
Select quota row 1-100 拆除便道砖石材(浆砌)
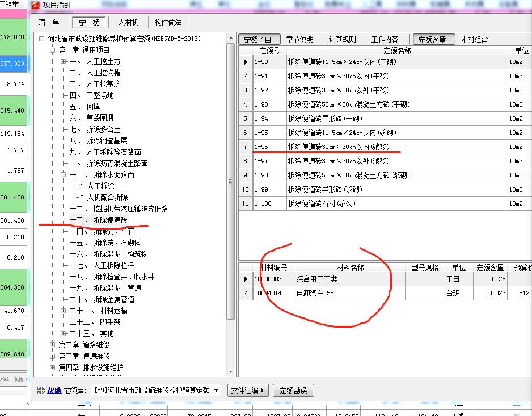(385, 204)
